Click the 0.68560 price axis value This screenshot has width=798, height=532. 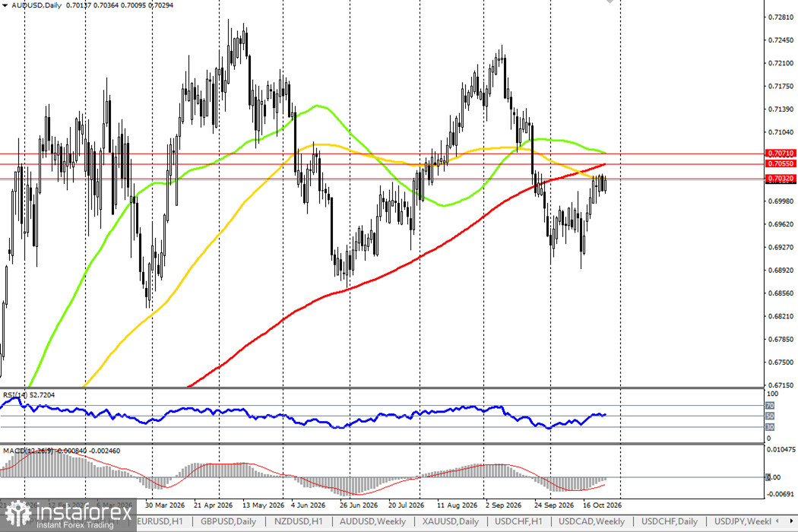pyautogui.click(x=781, y=294)
